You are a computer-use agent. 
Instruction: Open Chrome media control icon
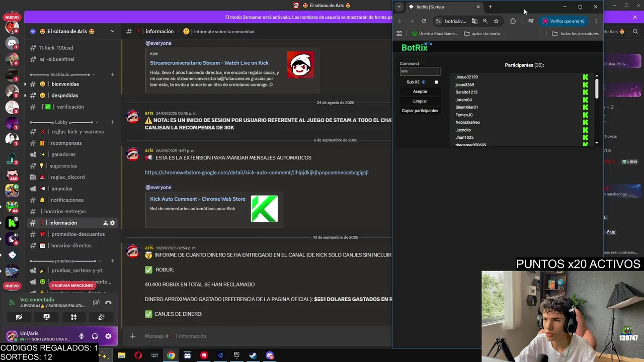(x=531, y=21)
